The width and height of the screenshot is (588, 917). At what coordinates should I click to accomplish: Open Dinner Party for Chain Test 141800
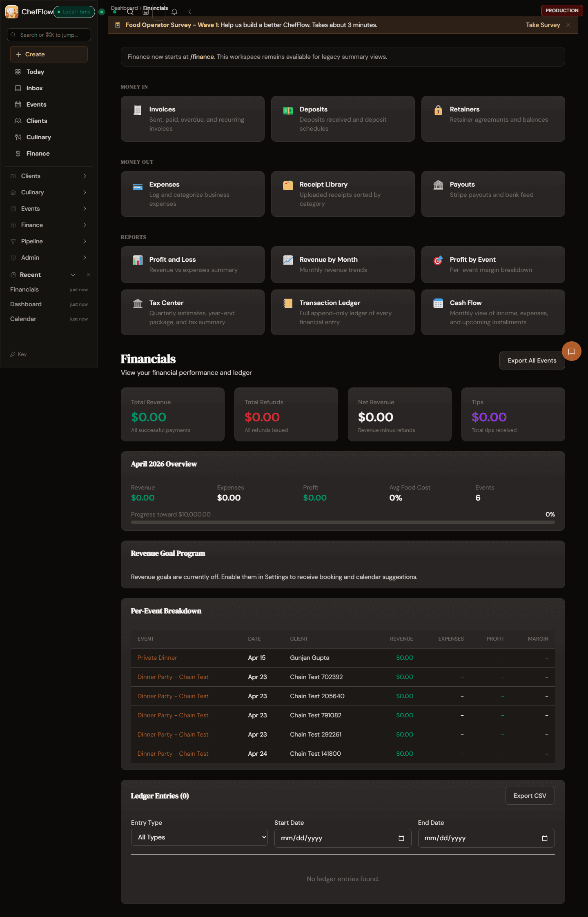pyautogui.click(x=173, y=754)
